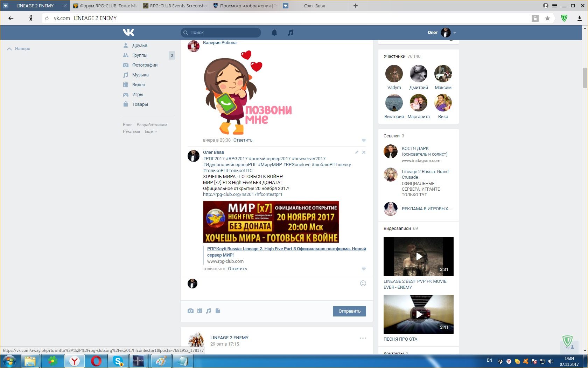The height and width of the screenshot is (368, 588).
Task: Click the Наверх back-to-top button
Action: click(19, 49)
